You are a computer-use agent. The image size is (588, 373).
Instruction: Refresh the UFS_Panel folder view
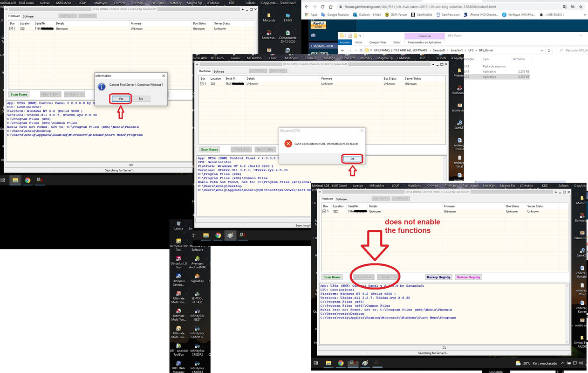(x=549, y=50)
